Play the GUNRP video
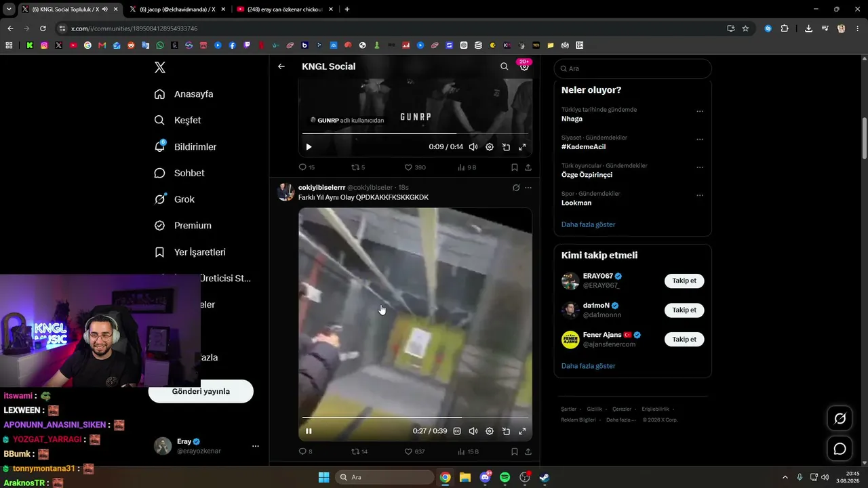Screen dimensions: 868x488 pos(309,147)
